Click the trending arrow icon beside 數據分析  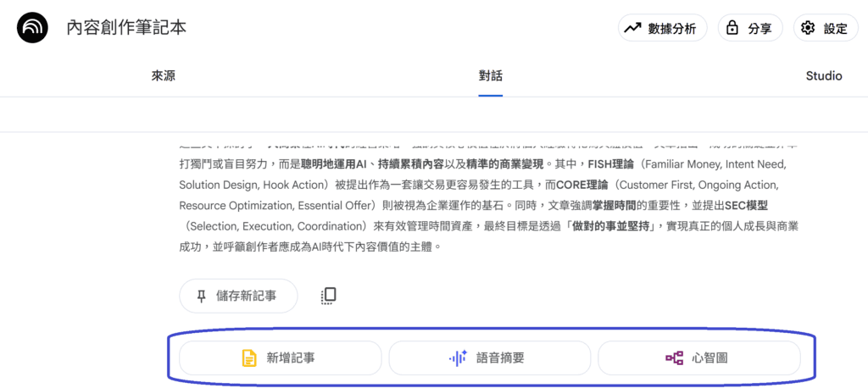(x=632, y=28)
